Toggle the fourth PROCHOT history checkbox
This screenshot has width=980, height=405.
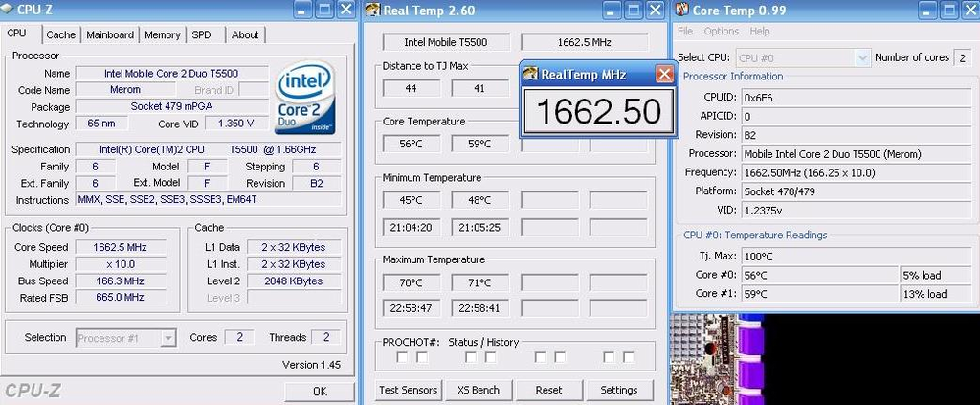(491, 357)
